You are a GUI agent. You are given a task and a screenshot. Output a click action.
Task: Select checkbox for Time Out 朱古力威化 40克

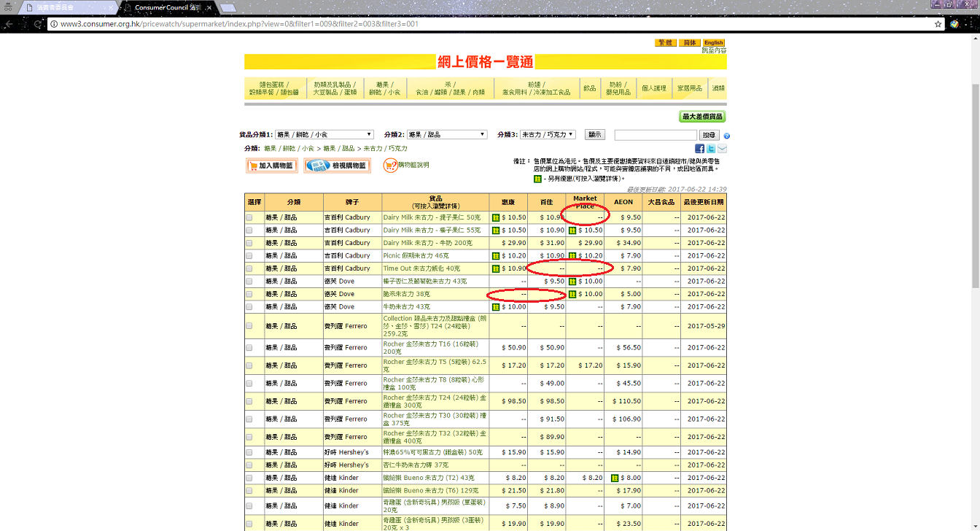click(x=249, y=268)
